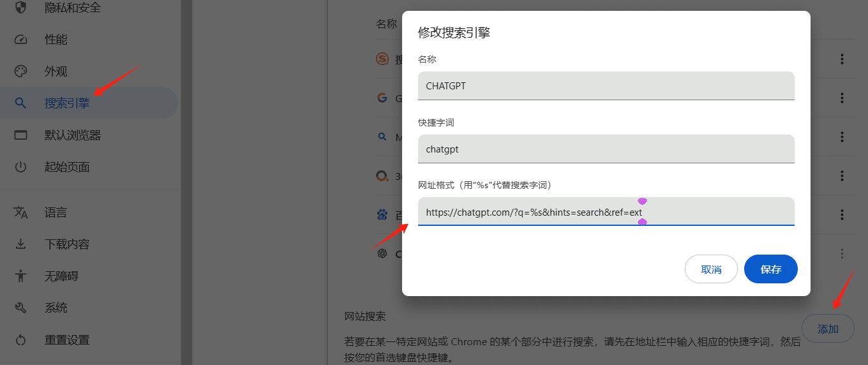Open the more-actions menu for Google row
Image resolution: width=868 pixels, height=365 pixels.
tap(842, 98)
